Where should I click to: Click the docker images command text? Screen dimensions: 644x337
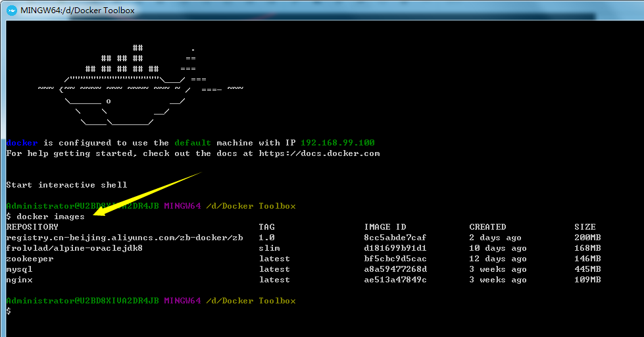pyautogui.click(x=51, y=217)
